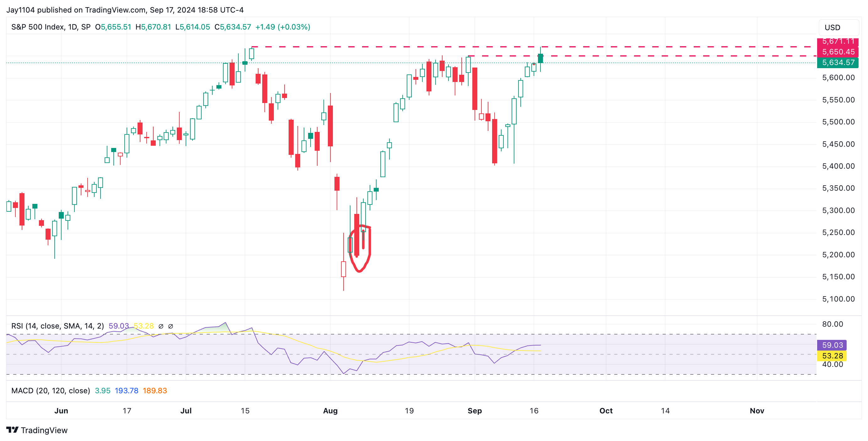Click the green 5,634.57 current price label
The image size is (868, 441).
838,63
